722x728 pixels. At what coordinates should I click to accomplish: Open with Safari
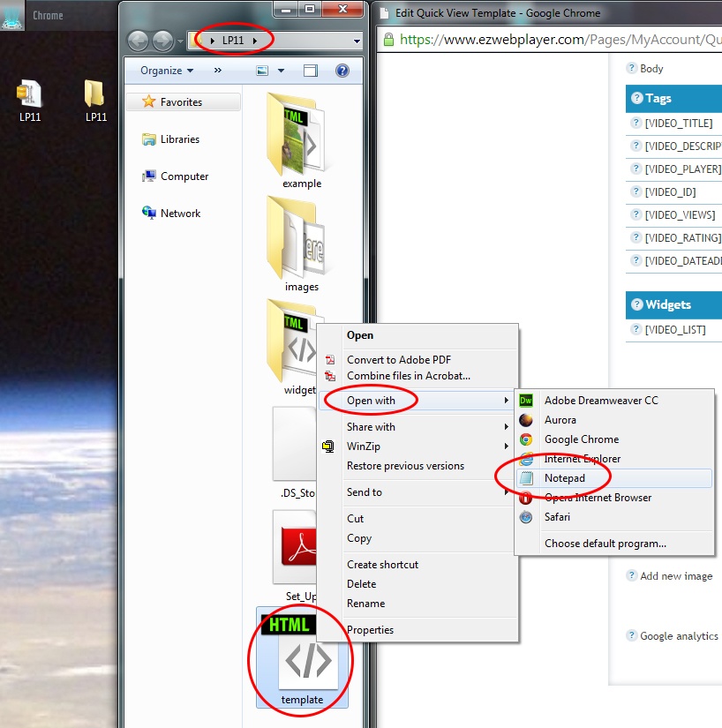tap(614, 517)
